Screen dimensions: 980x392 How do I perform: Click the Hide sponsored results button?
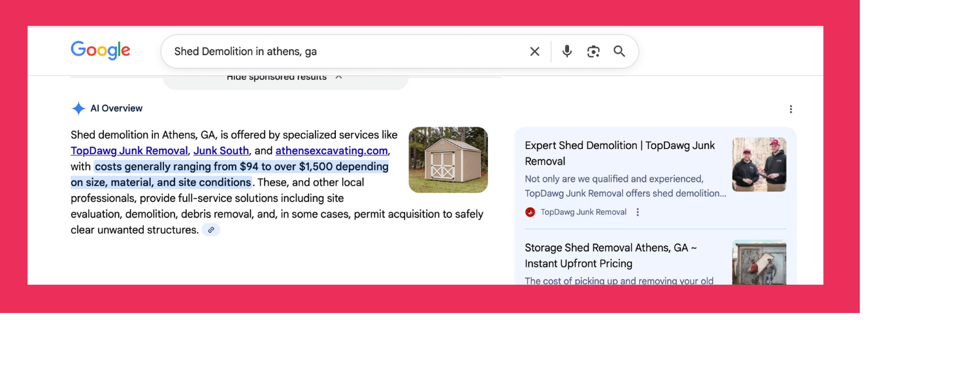pos(276,78)
